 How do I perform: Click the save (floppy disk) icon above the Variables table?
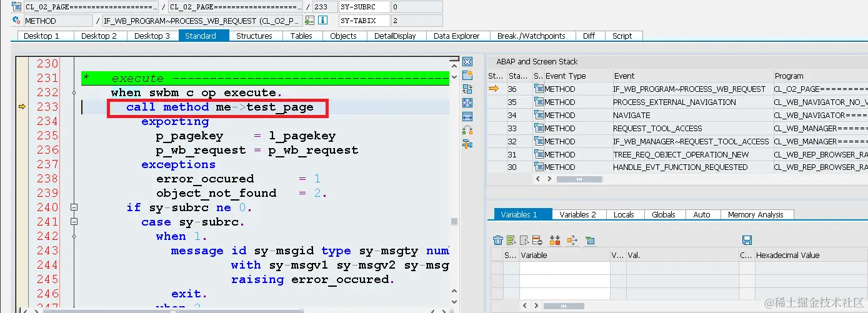(x=746, y=240)
